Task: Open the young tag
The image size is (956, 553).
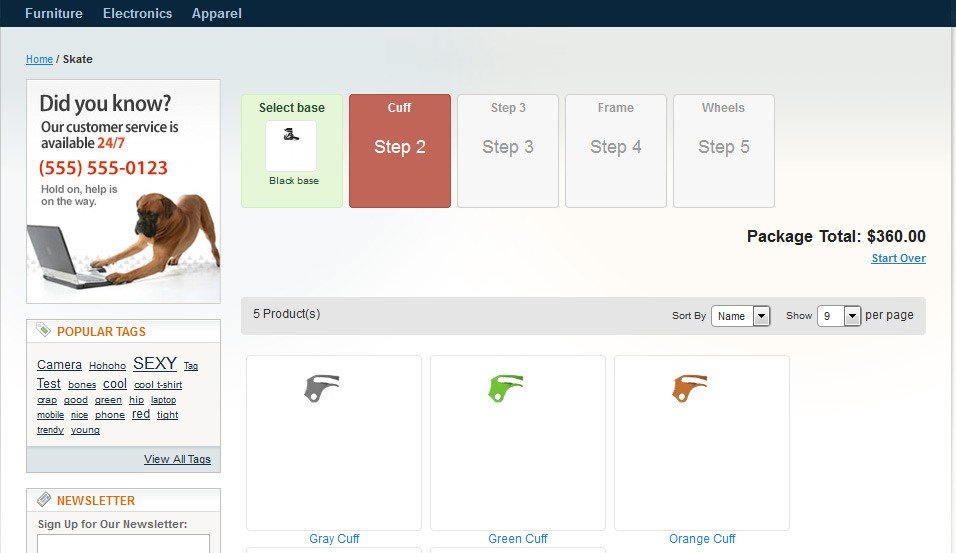Action: point(85,430)
